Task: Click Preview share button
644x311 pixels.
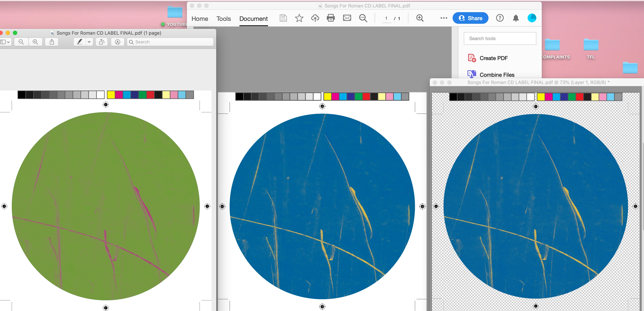Action: [x=52, y=42]
